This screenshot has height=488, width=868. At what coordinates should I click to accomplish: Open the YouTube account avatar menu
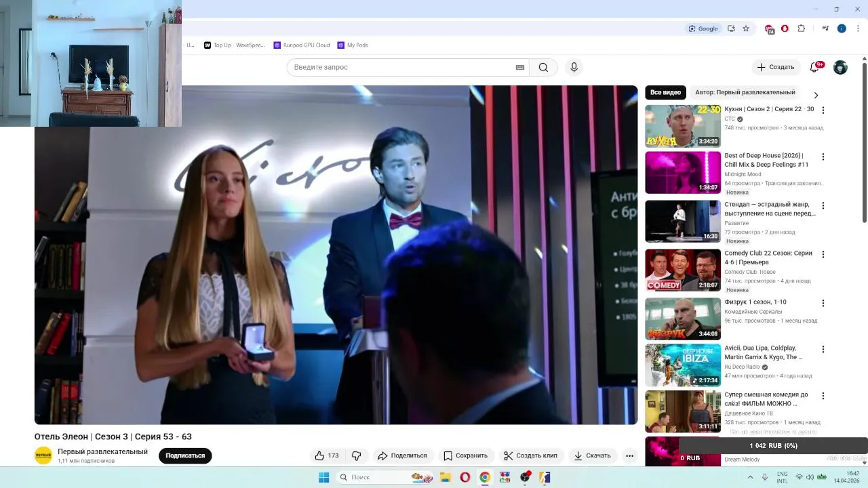pyautogui.click(x=840, y=67)
